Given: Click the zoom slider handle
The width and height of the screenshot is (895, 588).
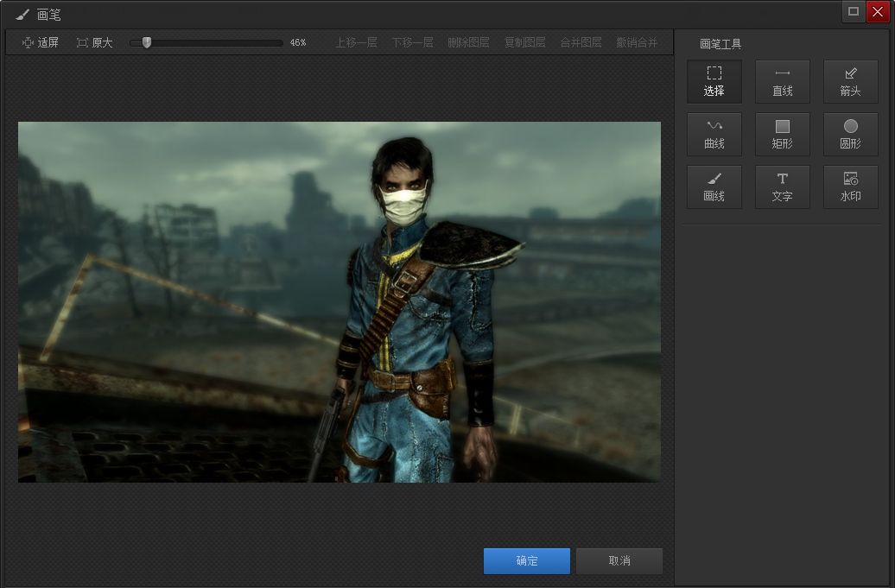Looking at the screenshot, I should point(147,43).
